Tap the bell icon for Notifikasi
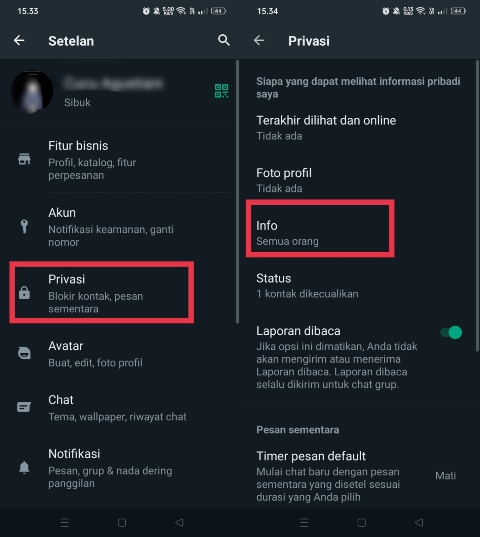Viewport: 480px width, 537px height. click(x=24, y=467)
